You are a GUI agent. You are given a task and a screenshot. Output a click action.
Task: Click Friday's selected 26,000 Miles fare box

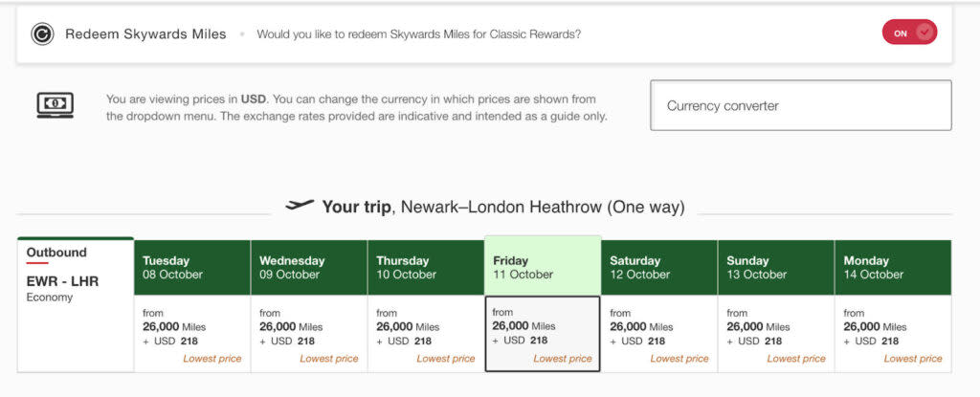(543, 334)
